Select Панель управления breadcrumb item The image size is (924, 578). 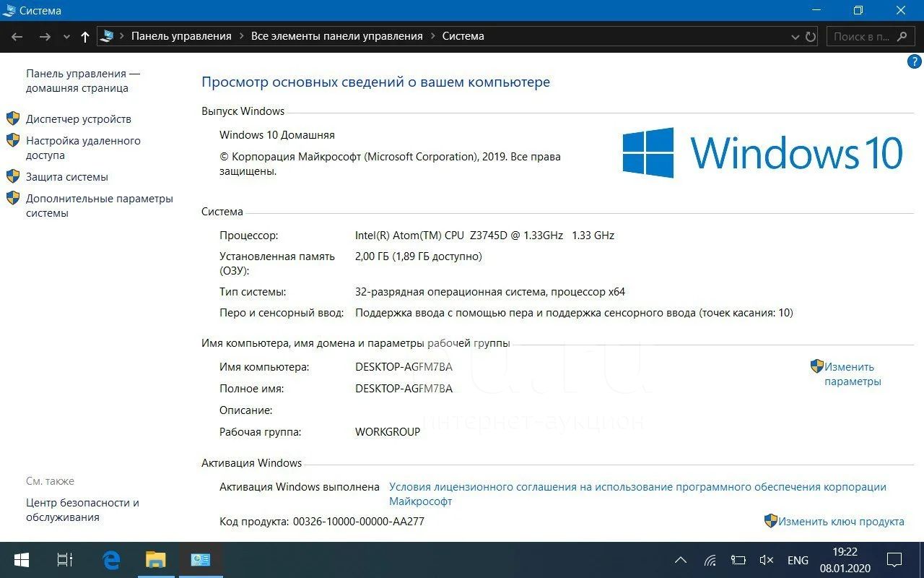181,36
